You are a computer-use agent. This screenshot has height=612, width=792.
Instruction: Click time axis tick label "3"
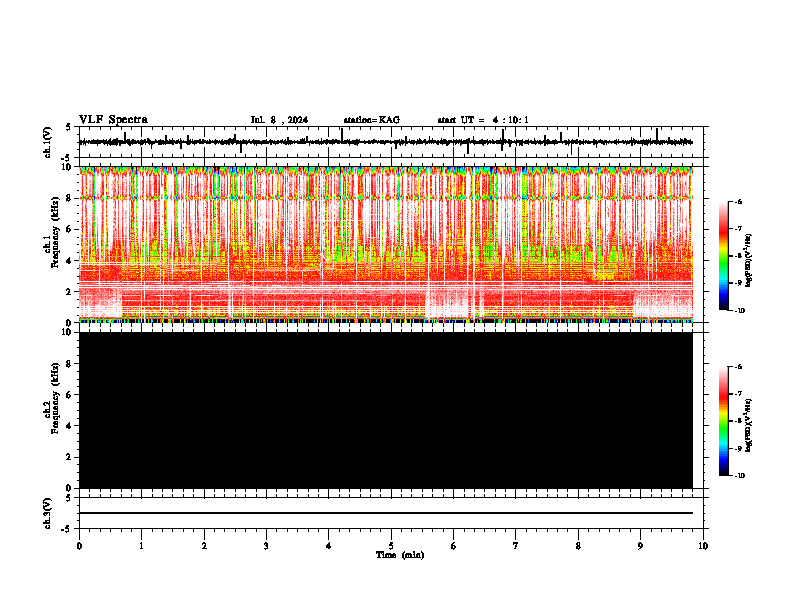(266, 546)
